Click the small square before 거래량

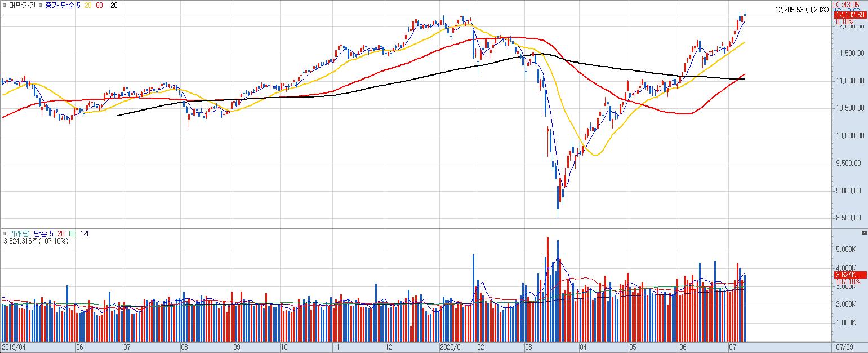pos(5,233)
